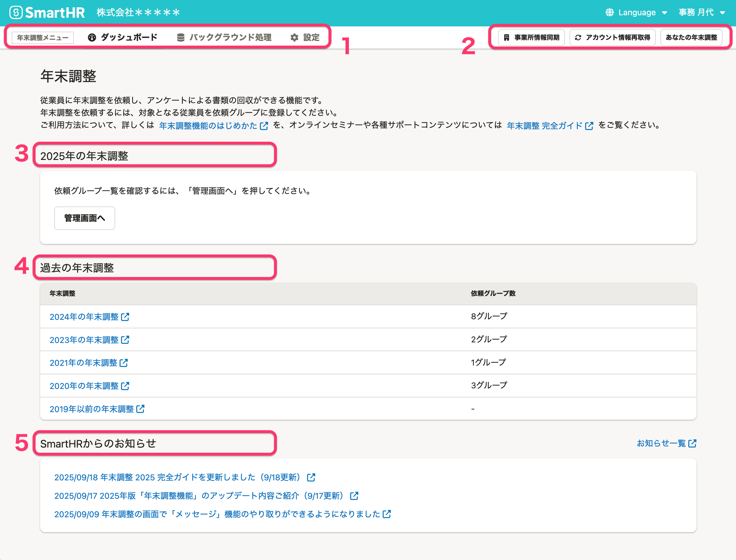
Task: Open the 2024年の年末調整 link
Action: [x=84, y=317]
